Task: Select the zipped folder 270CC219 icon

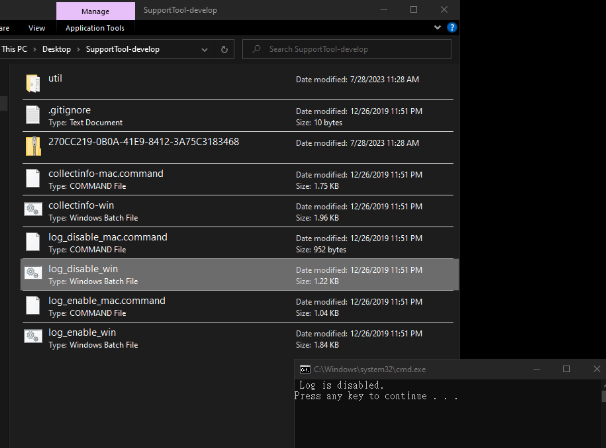Action: [33, 146]
